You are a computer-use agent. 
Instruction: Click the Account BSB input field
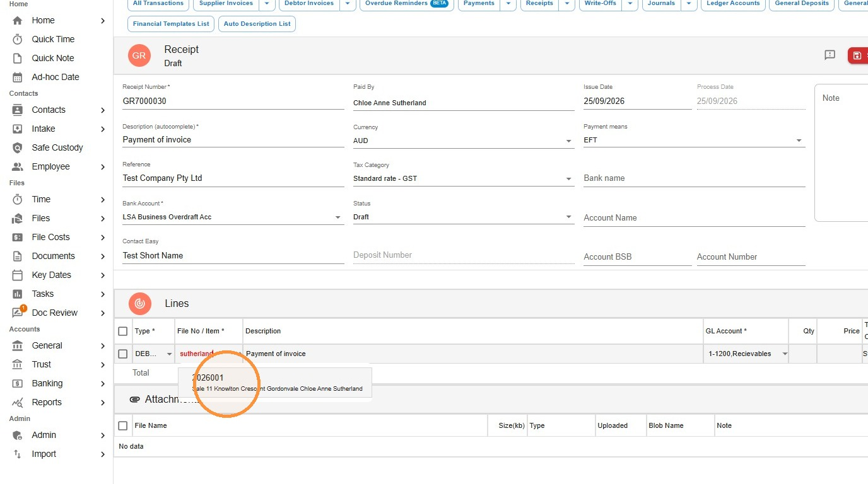coord(637,257)
